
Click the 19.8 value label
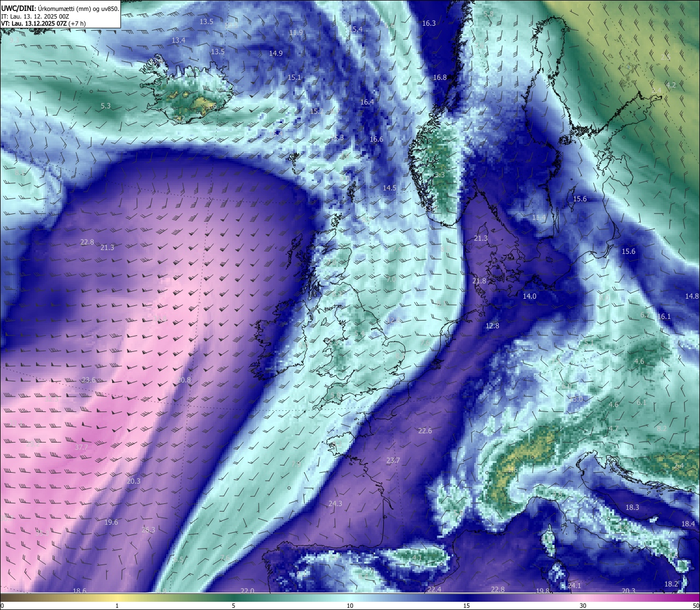pos(542,591)
